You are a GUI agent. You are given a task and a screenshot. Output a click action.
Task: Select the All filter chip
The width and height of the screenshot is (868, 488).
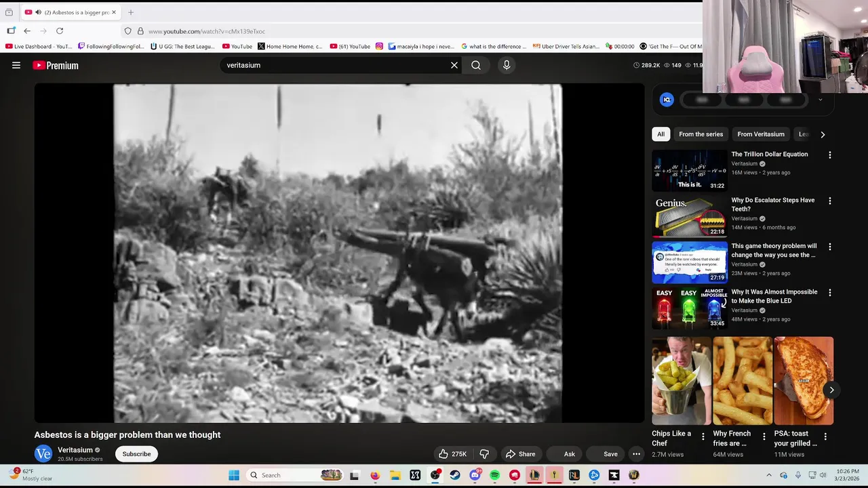(660, 134)
